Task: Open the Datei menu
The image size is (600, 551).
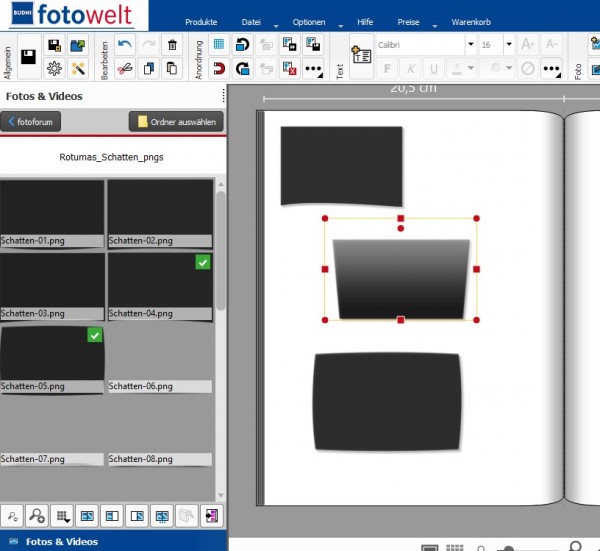Action: point(251,22)
